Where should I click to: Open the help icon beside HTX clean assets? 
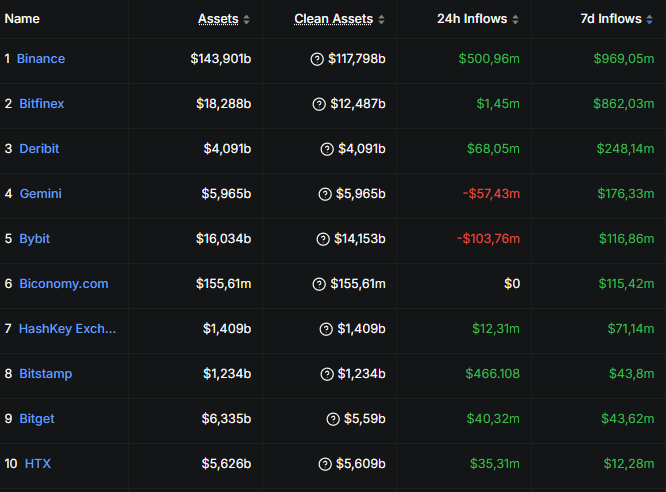(x=325, y=464)
